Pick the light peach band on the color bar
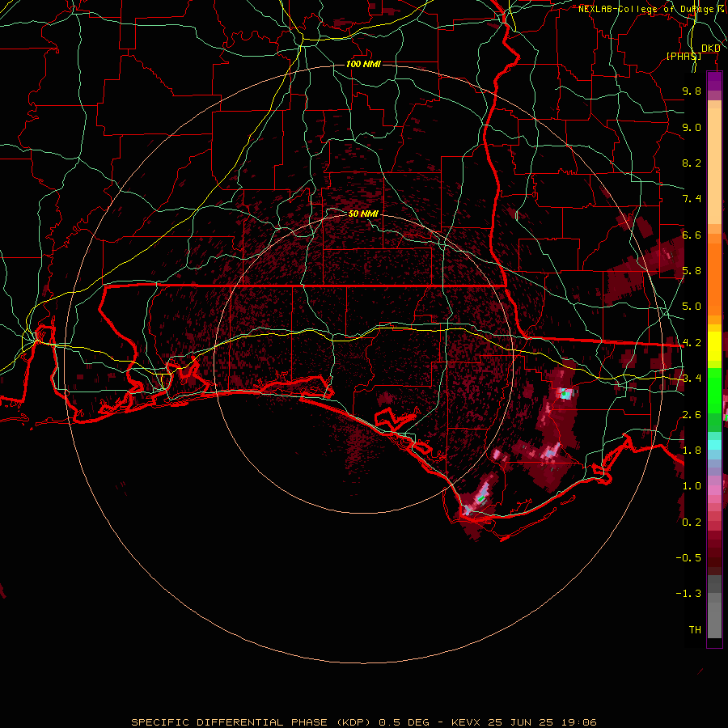 point(714,167)
